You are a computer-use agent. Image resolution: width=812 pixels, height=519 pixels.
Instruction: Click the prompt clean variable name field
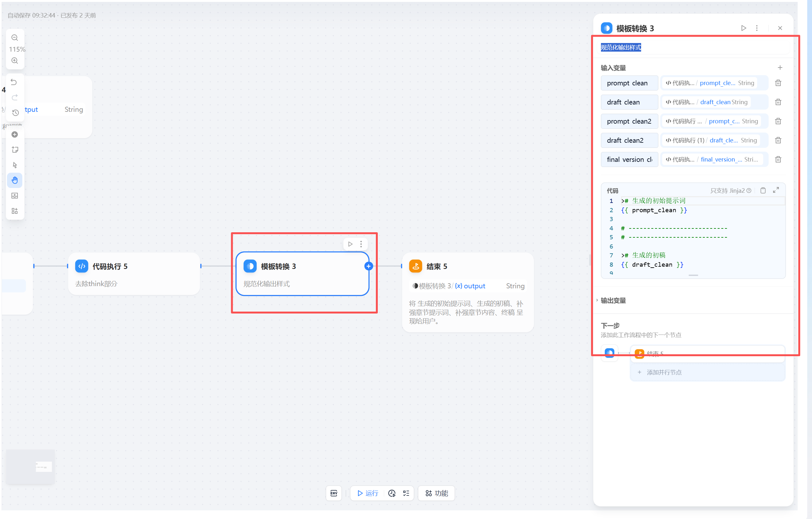pos(629,83)
